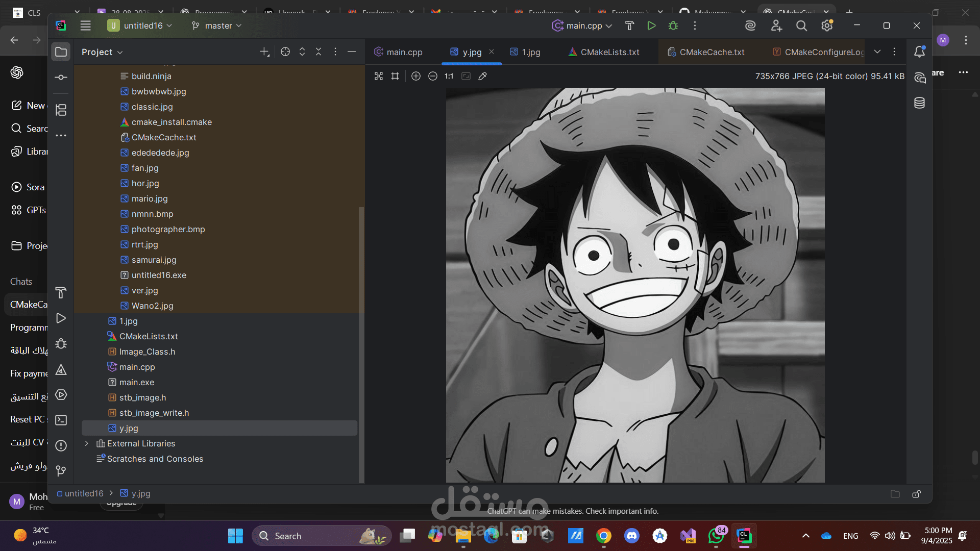Open the Problems tool window icon
Image resolution: width=980 pixels, height=551 pixels.
pos(61,445)
